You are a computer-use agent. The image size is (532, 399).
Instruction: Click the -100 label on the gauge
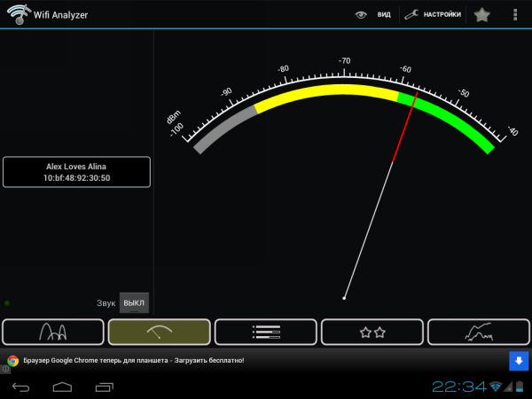[x=176, y=130]
